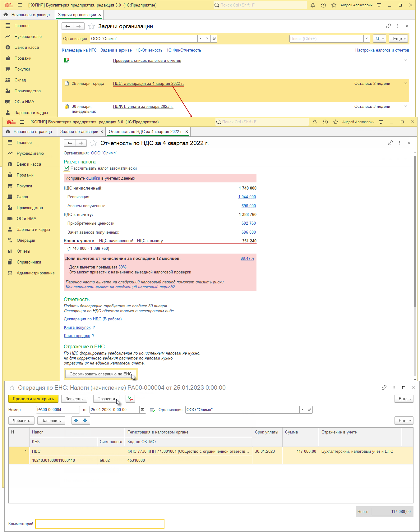Open the ООО Олимп organization card
This screenshot has width=420, height=532.
[x=214, y=39]
